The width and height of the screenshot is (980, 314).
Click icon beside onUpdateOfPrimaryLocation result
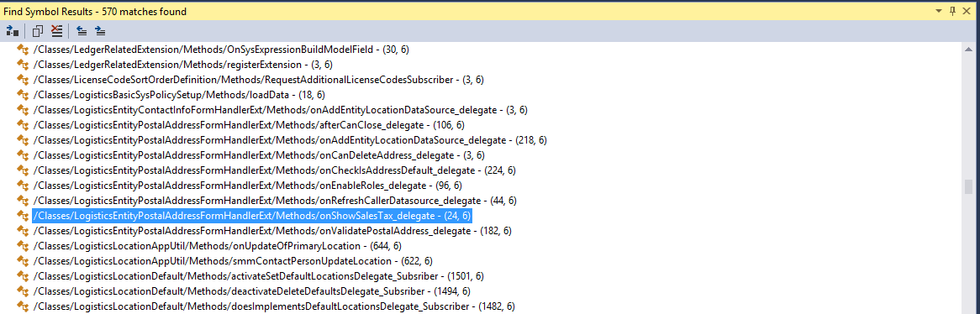(x=24, y=246)
